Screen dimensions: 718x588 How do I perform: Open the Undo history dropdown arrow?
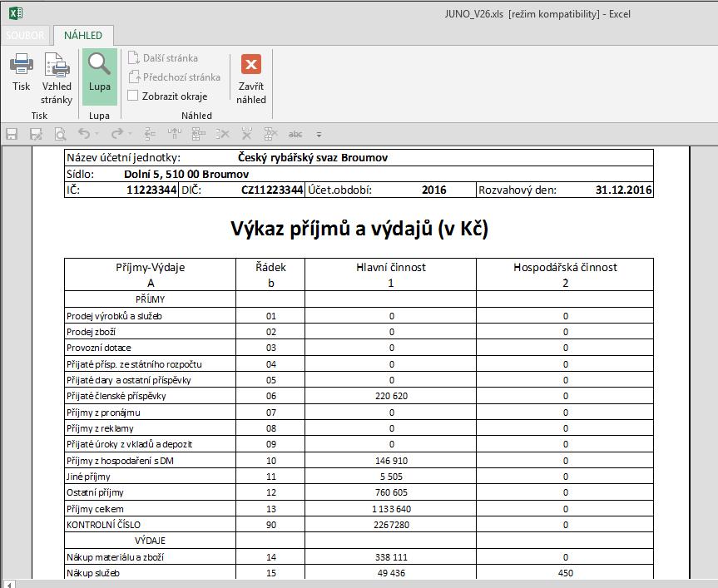(x=97, y=134)
